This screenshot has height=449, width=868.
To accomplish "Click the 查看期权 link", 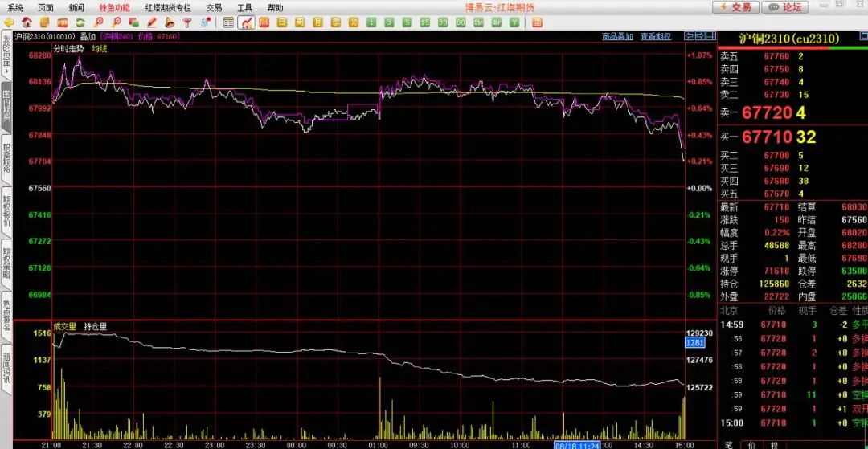I will (x=655, y=36).
